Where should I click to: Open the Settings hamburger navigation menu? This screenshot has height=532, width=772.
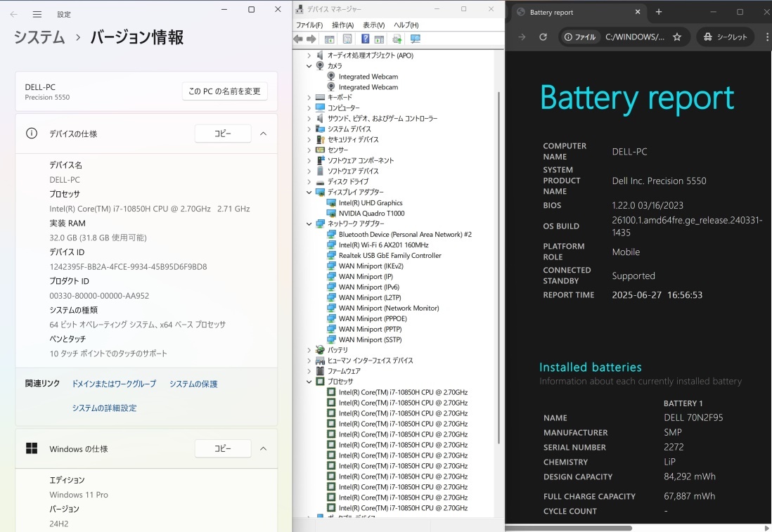pos(37,14)
